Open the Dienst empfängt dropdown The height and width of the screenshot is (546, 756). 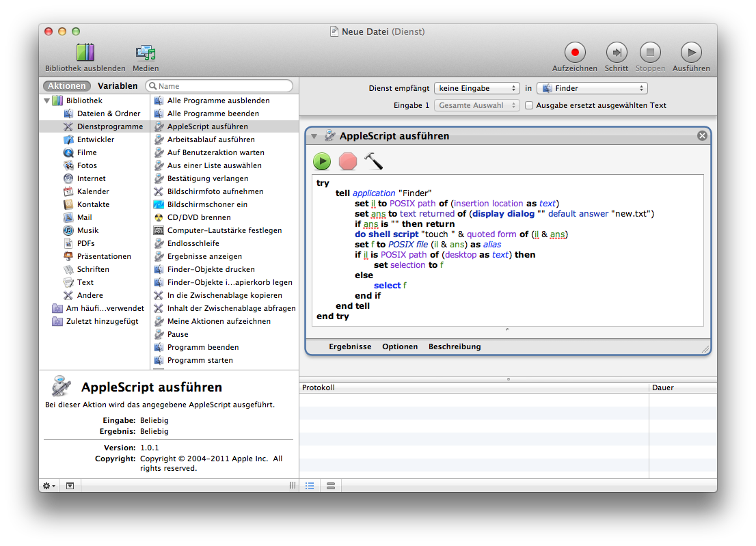click(x=477, y=88)
